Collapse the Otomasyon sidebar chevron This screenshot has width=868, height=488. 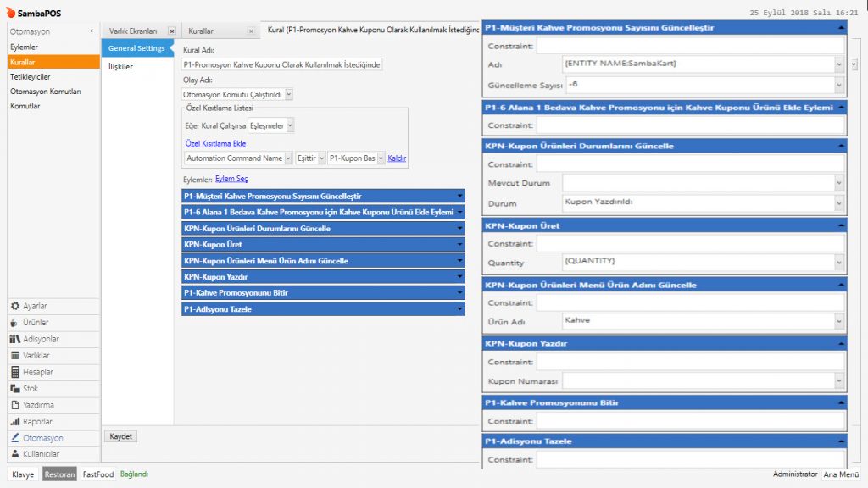(92, 31)
